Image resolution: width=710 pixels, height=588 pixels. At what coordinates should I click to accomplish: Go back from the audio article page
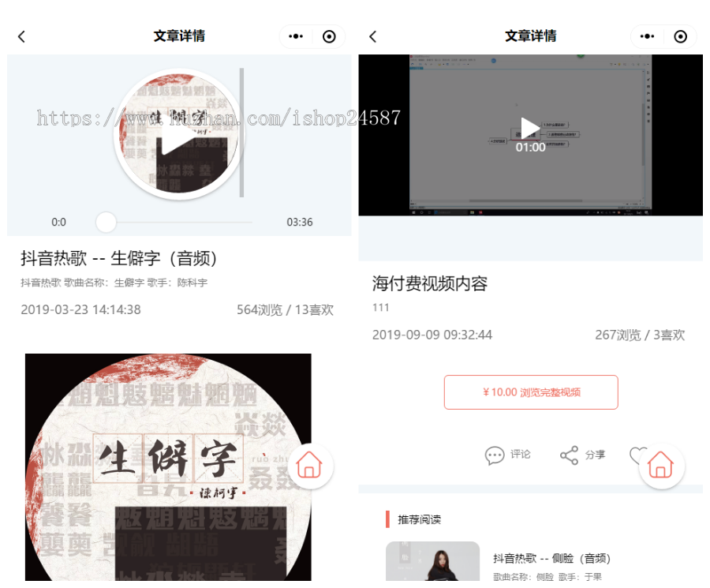coord(21,36)
